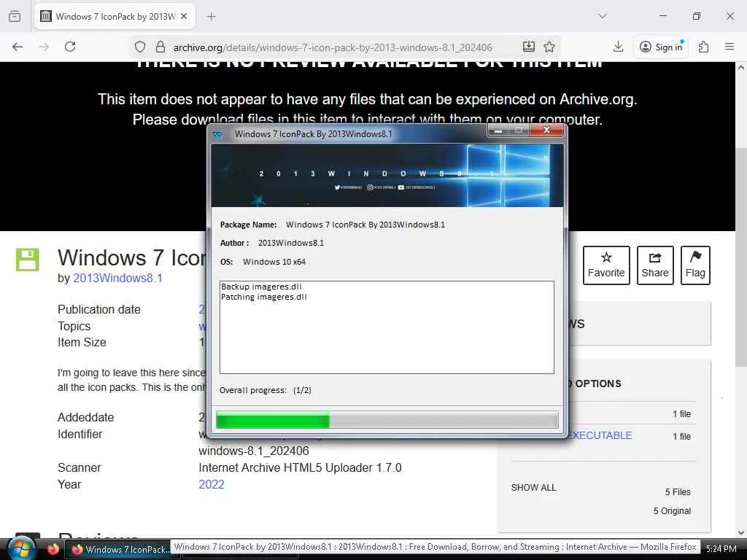Close the IconPack installer window
This screenshot has width=747, height=560.
[547, 130]
